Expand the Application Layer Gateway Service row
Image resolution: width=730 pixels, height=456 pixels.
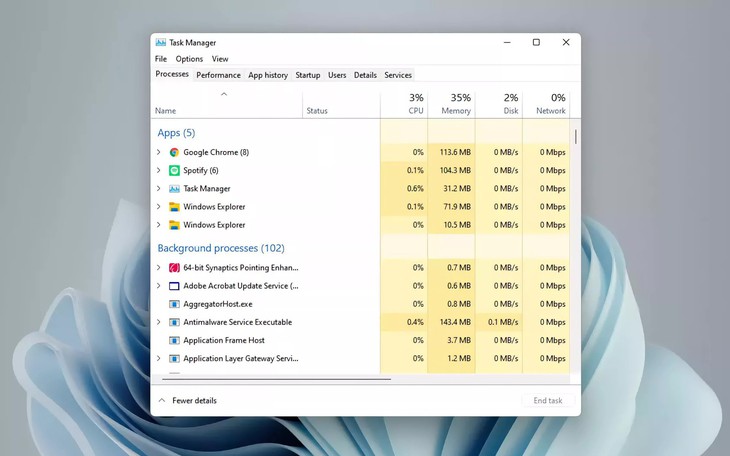click(159, 359)
